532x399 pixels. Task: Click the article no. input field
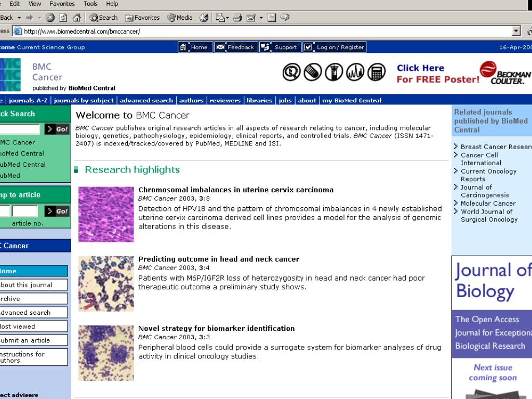point(25,211)
